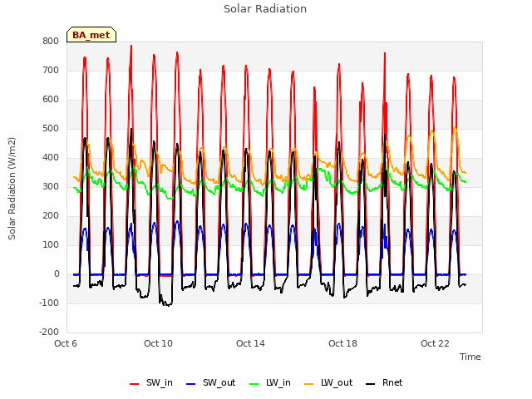532x399 pixels.
Task: Click the Oct 14 x-axis tick label
Action: pos(250,343)
